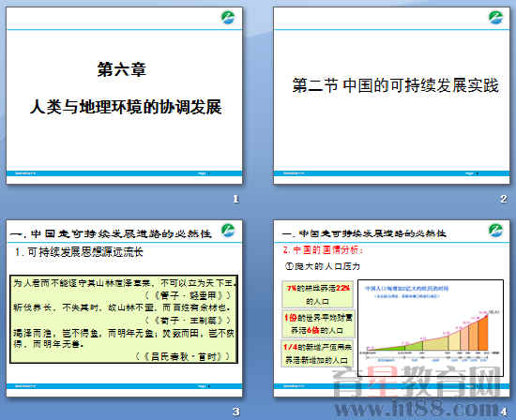Click heading 1. 可持续发展思想源远流长
The image size is (516, 420).
(79, 252)
